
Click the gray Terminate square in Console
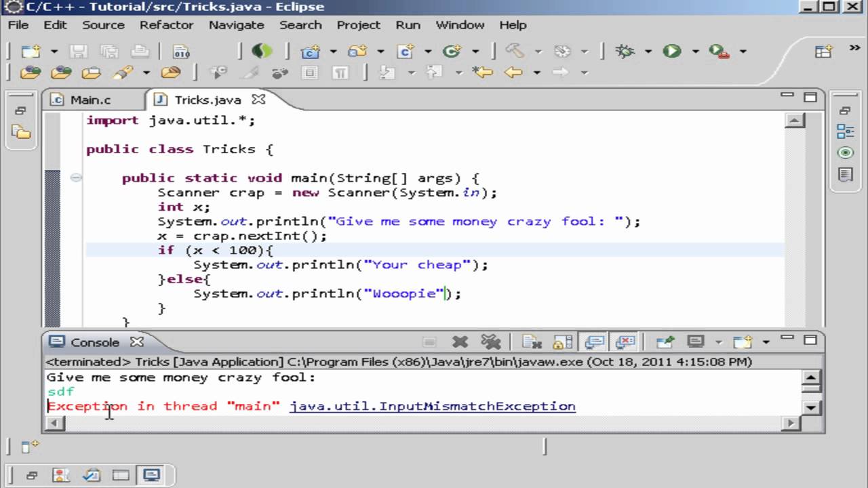tap(429, 342)
